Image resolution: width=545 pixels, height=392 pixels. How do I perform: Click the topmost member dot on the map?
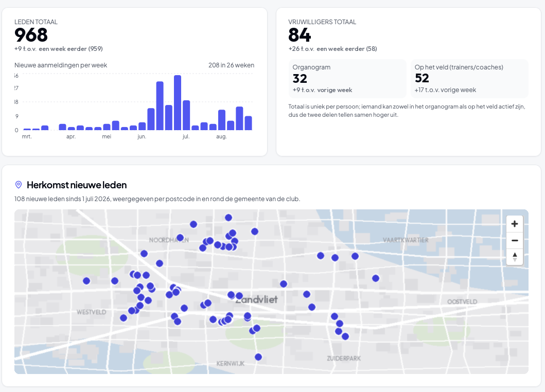[x=228, y=218]
